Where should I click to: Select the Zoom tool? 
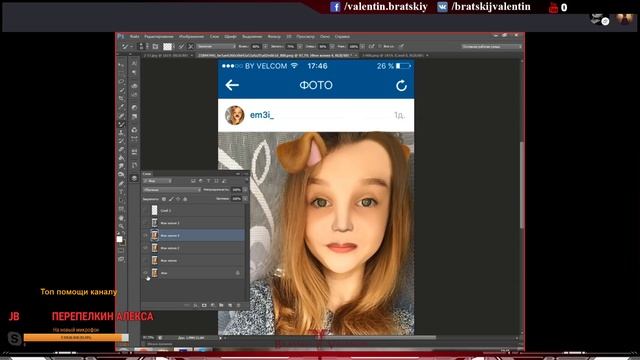pos(121,226)
